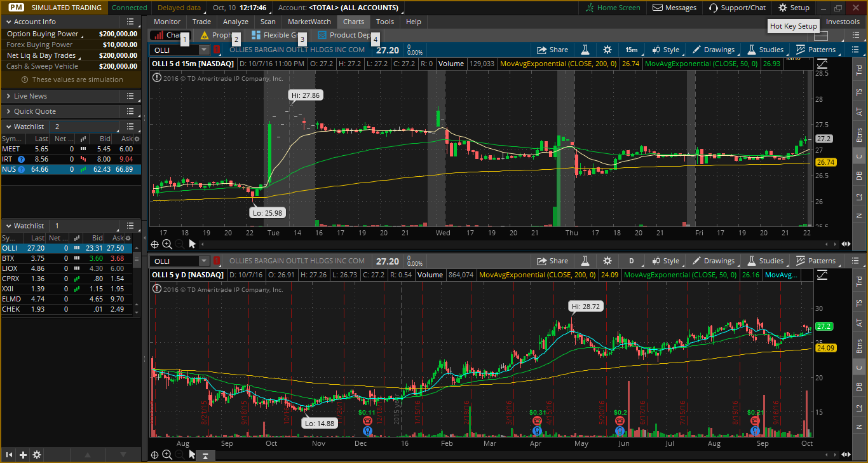Viewport: 868px width, 463px height.
Task: Expand the Quick Quote section
Action: click(8, 111)
